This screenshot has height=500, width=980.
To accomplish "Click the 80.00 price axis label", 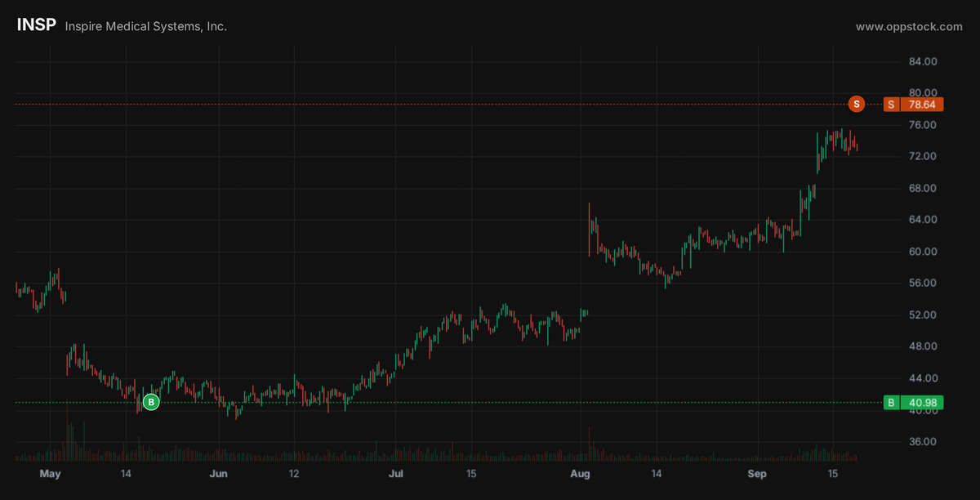I will pyautogui.click(x=923, y=93).
